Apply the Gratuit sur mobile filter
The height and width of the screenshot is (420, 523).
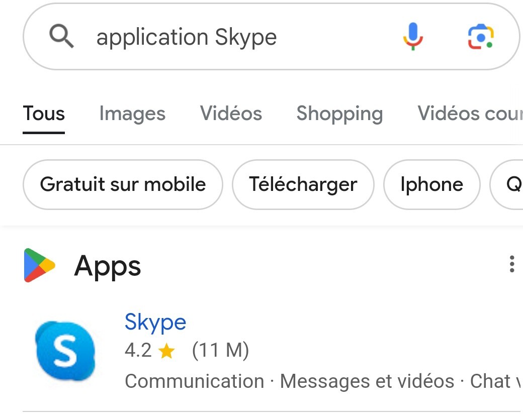pyautogui.click(x=123, y=184)
